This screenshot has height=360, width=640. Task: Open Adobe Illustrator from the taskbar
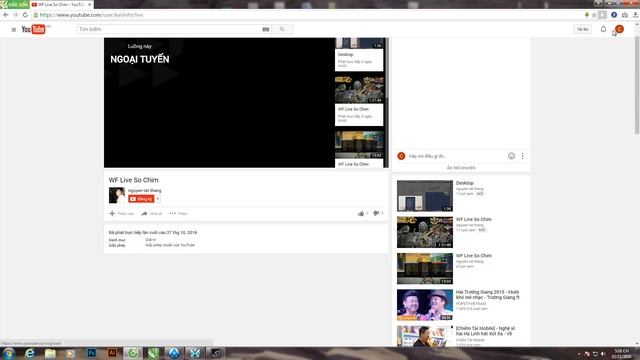(112, 353)
